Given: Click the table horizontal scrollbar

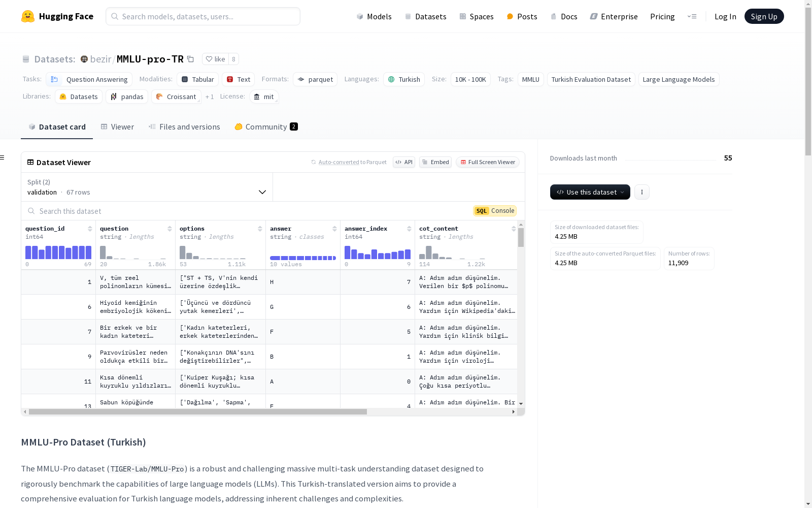Looking at the screenshot, I should click(x=198, y=412).
